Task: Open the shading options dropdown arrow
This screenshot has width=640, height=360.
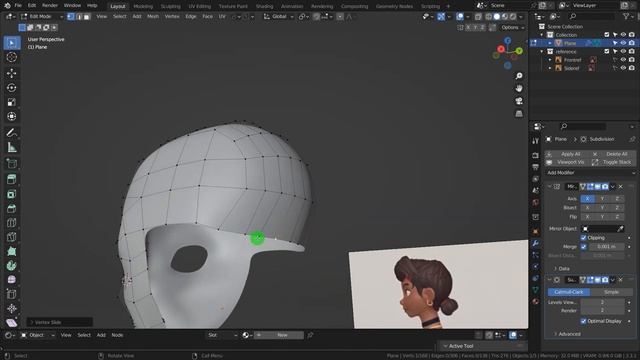Action: pyautogui.click(x=521, y=17)
